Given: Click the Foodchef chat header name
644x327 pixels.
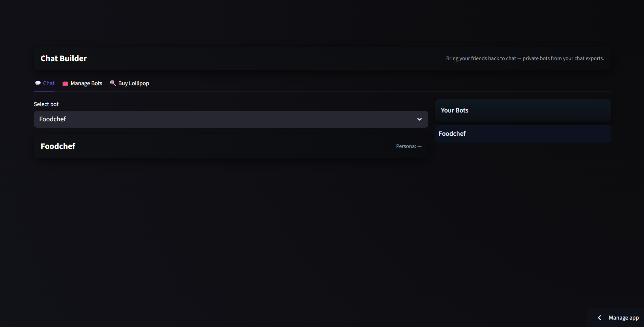Looking at the screenshot, I should [58, 146].
